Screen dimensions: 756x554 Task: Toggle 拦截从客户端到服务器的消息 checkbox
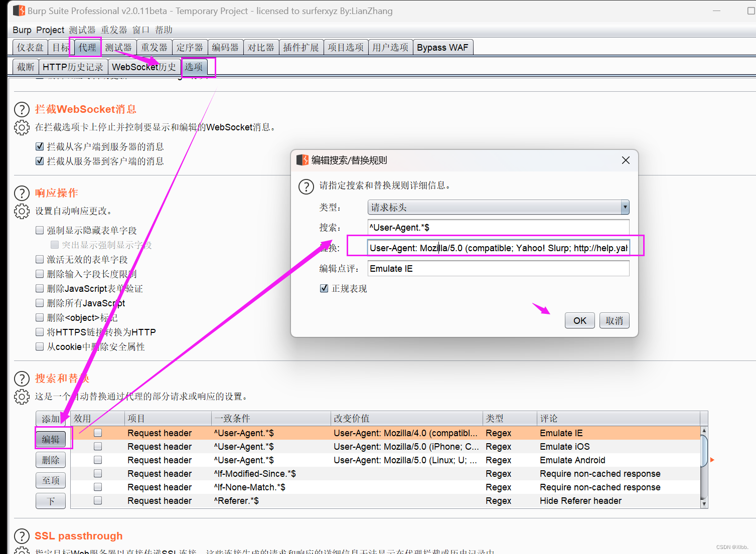pos(40,146)
